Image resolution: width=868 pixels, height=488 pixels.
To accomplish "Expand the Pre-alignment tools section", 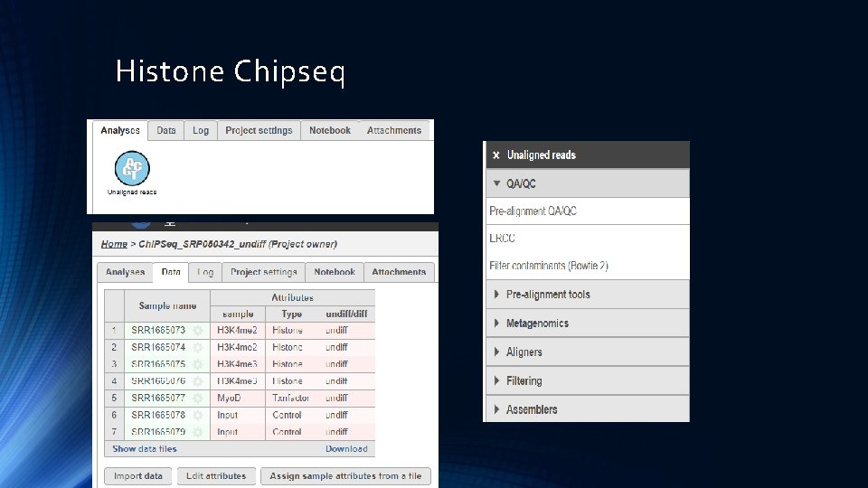I will point(588,295).
